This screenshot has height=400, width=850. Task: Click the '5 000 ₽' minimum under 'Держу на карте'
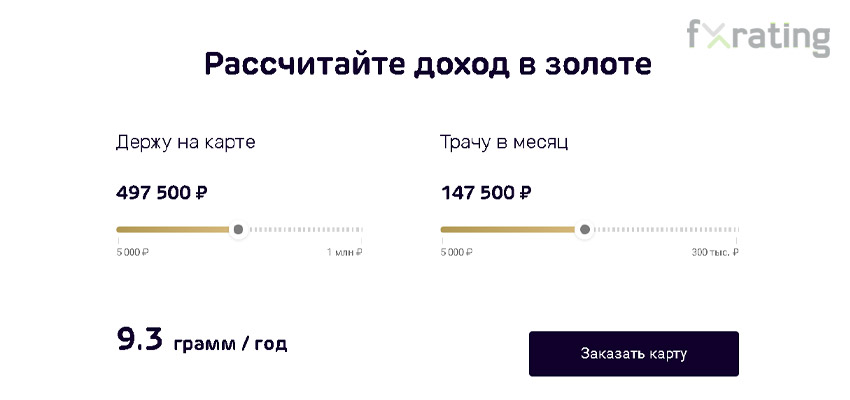click(132, 253)
